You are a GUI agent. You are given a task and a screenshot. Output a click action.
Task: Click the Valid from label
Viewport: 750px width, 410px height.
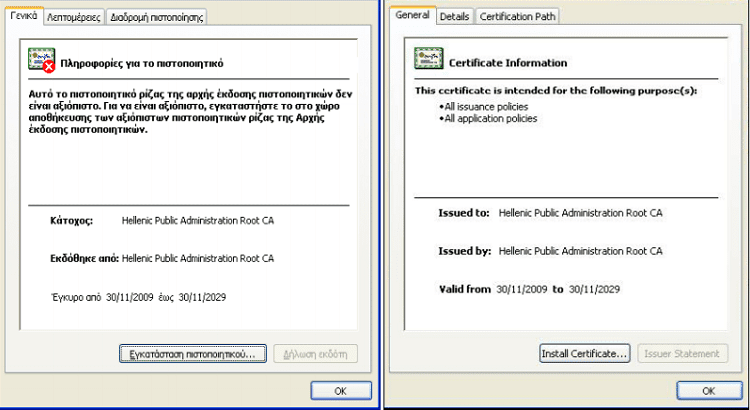465,289
